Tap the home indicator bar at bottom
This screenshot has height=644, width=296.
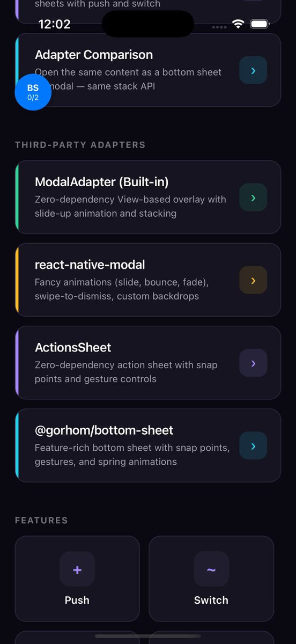pos(148,636)
